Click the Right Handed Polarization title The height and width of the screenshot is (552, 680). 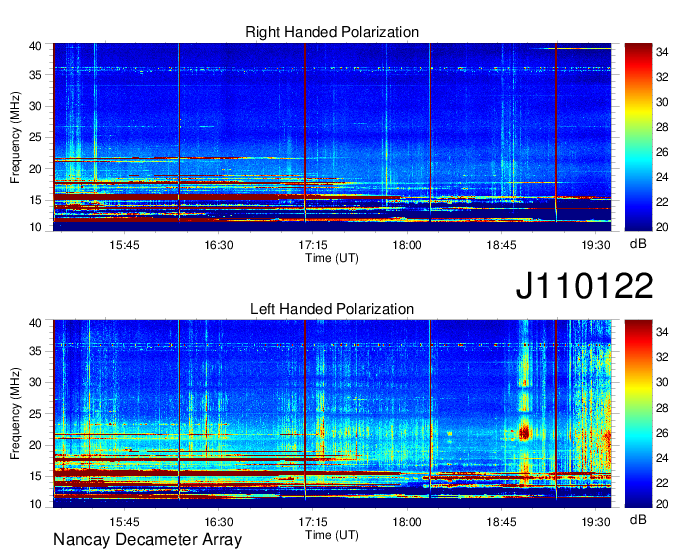pyautogui.click(x=332, y=32)
